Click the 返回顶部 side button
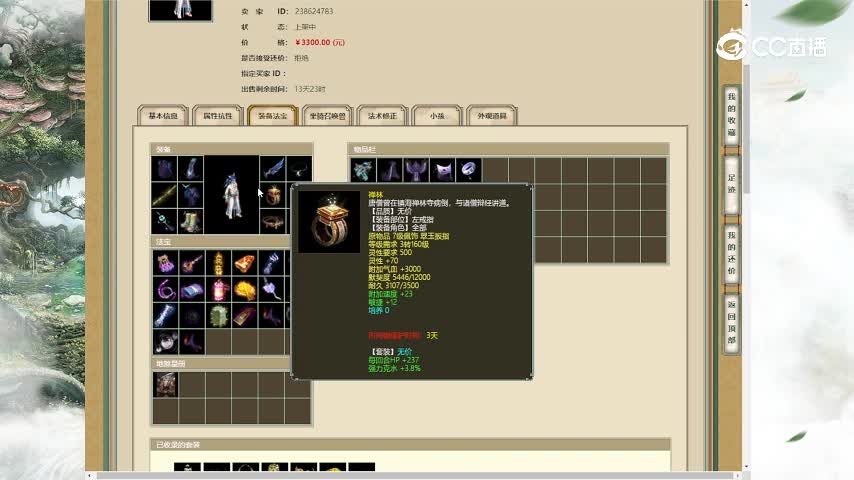The height and width of the screenshot is (480, 854). 731,323
